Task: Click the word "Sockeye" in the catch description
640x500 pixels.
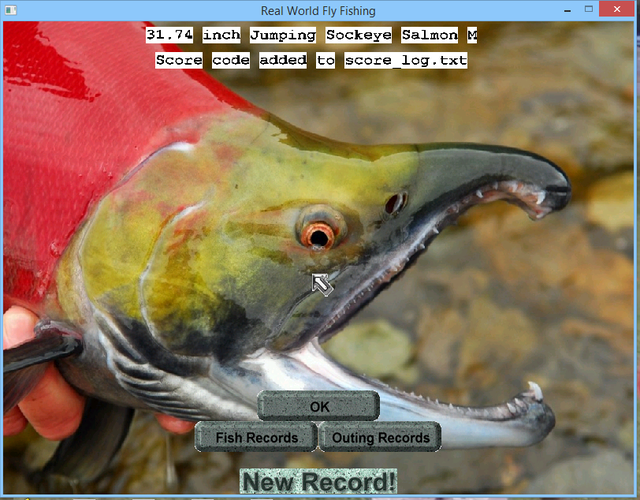Action: click(x=359, y=35)
